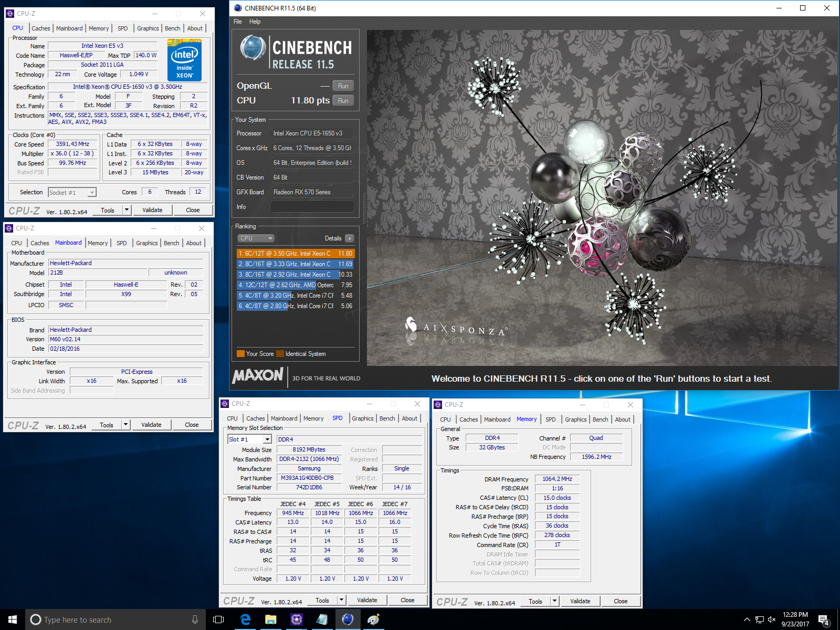Screen dimensions: 840x630
Task: Open Windows Start menu
Action: tap(13, 619)
